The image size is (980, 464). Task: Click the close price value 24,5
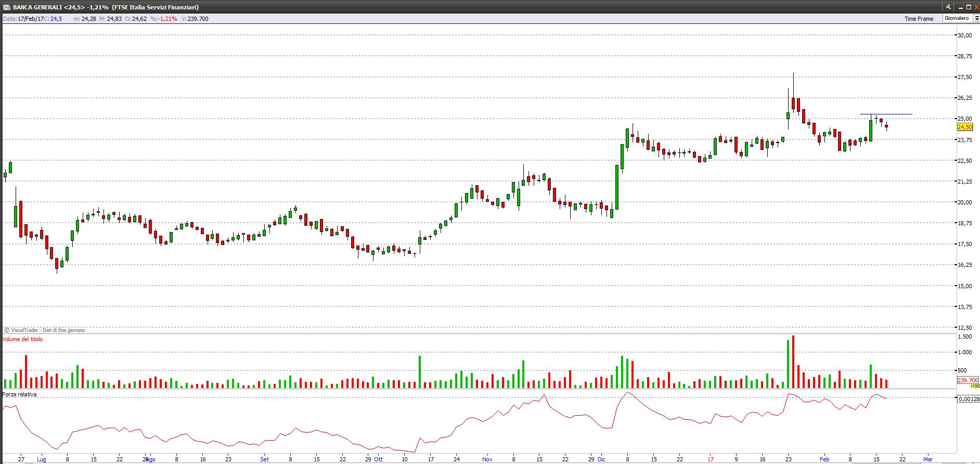click(56, 19)
